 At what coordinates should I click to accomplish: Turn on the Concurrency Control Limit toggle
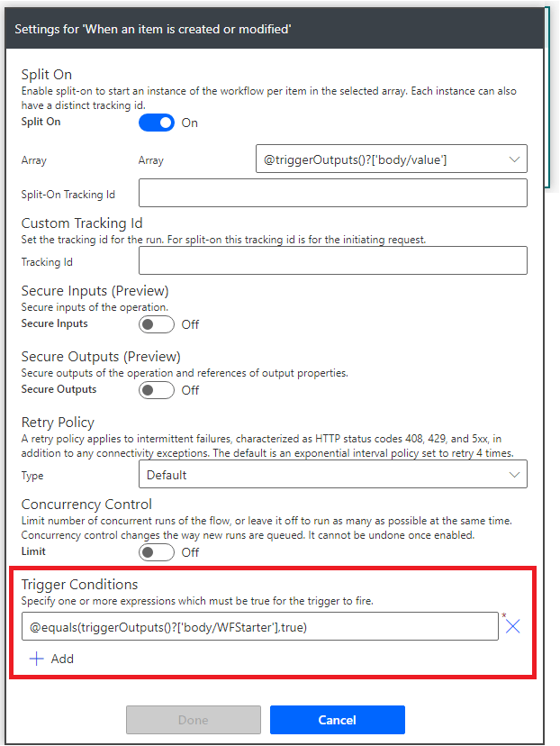tap(157, 552)
